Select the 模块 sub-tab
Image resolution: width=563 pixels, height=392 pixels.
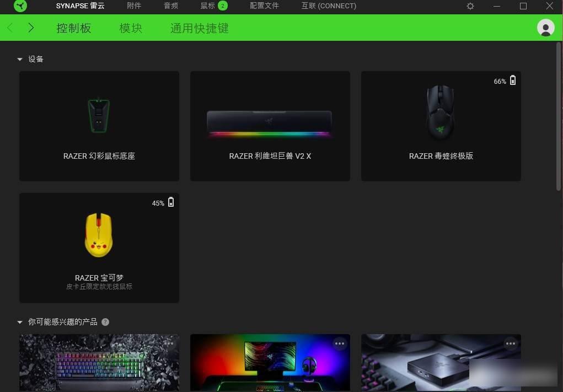tap(131, 28)
